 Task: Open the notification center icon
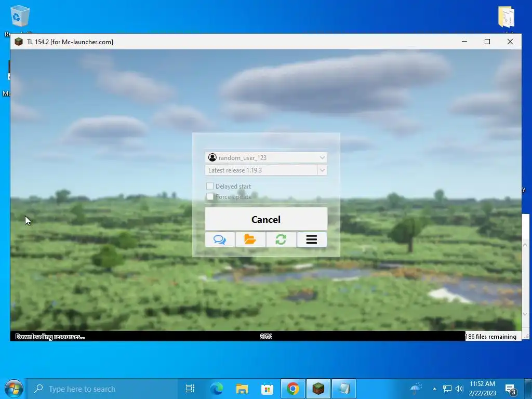(x=511, y=389)
